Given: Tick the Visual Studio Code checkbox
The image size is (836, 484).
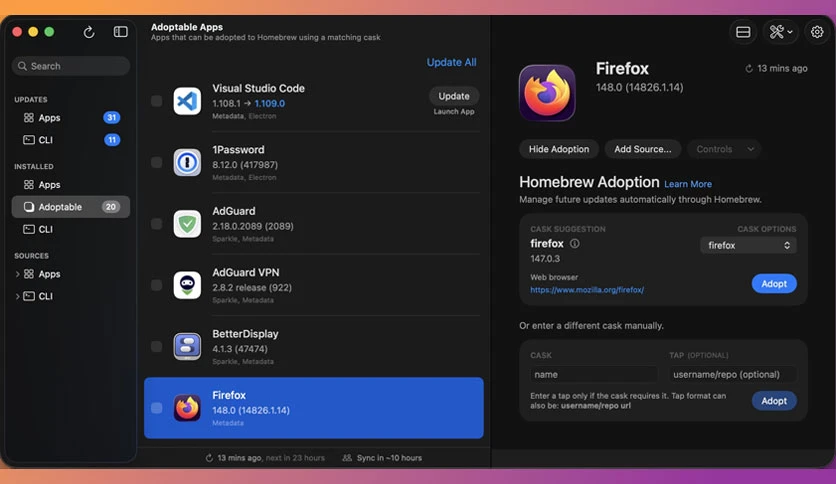Looking at the screenshot, I should [156, 101].
